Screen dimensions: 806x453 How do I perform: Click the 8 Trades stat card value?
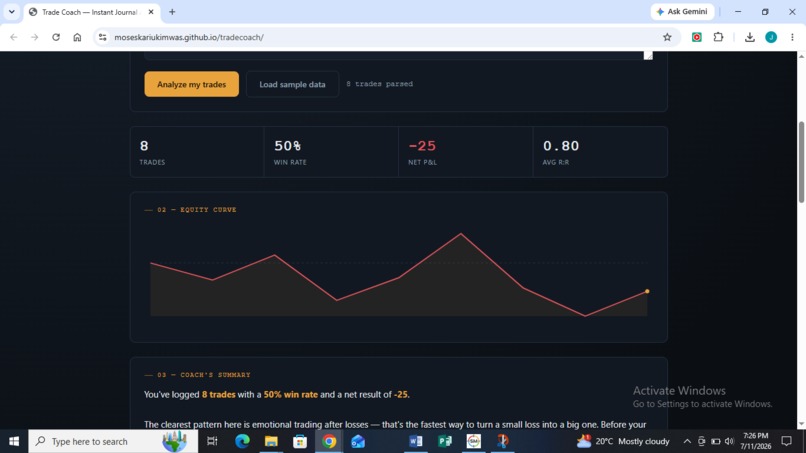pyautogui.click(x=144, y=146)
